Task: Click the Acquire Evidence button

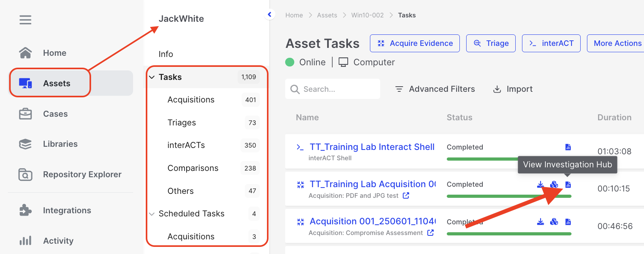Action: (415, 43)
